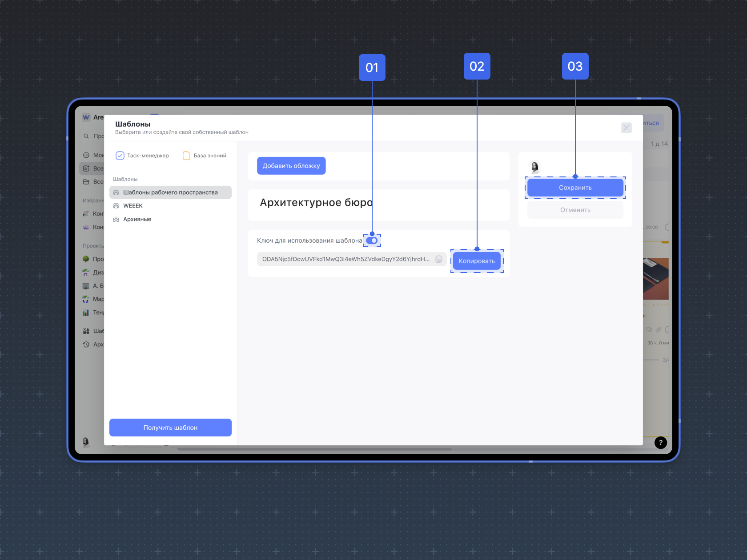Click the Добавить обложку button
747x560 pixels.
pyautogui.click(x=291, y=166)
